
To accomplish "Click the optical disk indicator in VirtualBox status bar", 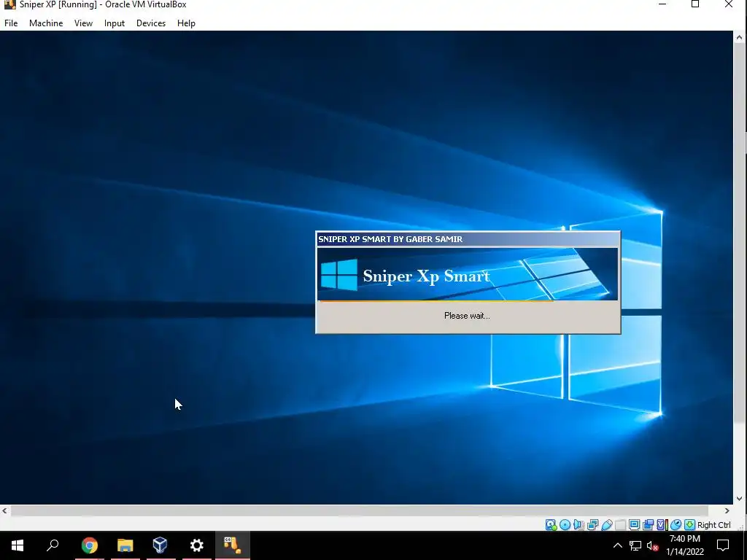I will [x=565, y=525].
